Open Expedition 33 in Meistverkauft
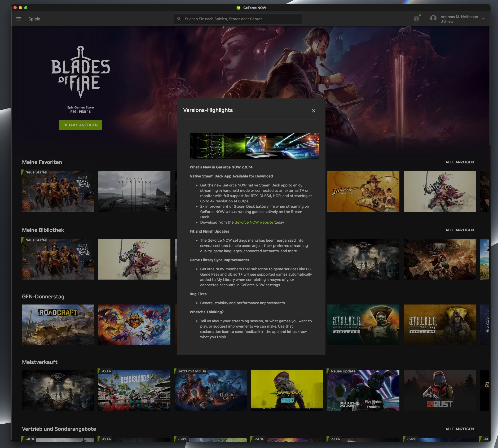 58,390
